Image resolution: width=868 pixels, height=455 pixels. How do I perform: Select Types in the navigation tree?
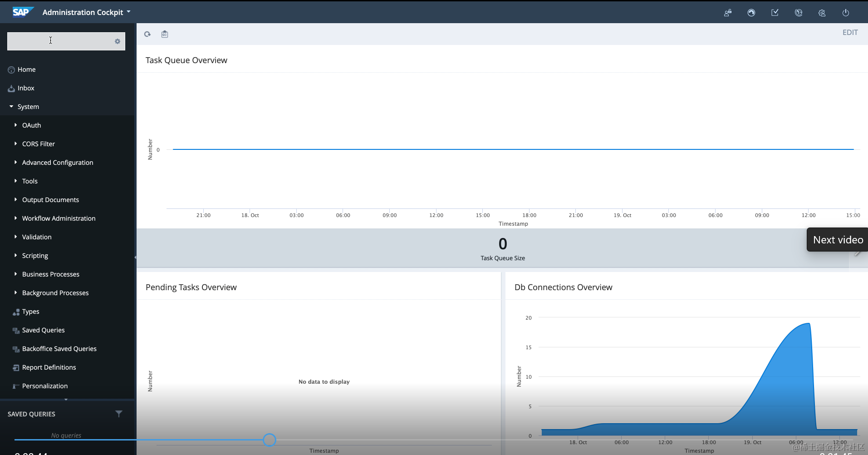click(31, 312)
